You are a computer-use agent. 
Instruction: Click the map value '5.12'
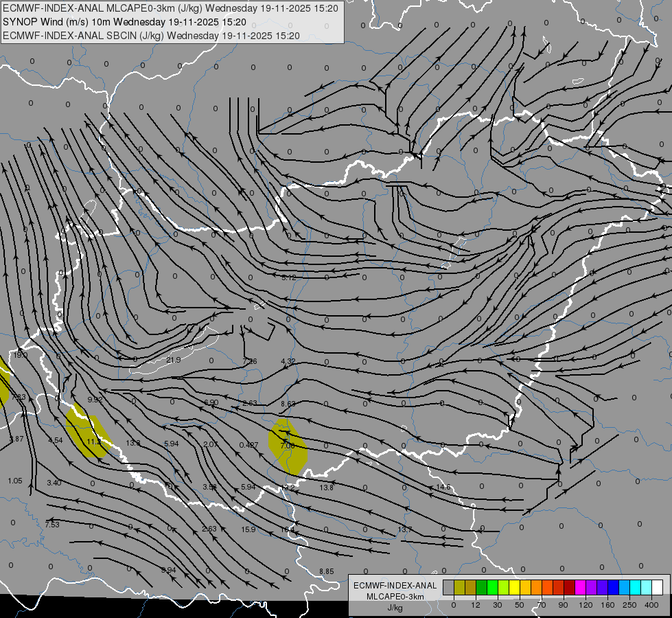(289, 278)
